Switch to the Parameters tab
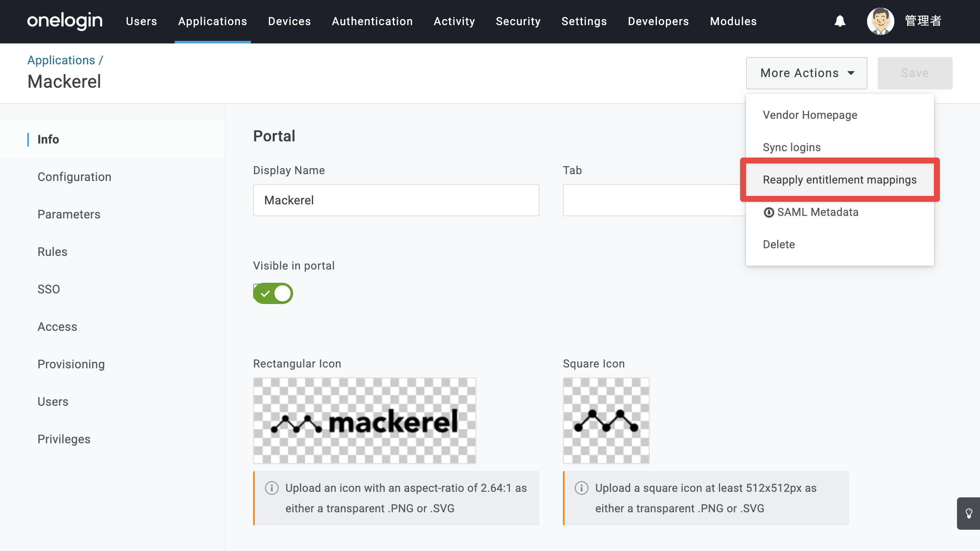 112,214
